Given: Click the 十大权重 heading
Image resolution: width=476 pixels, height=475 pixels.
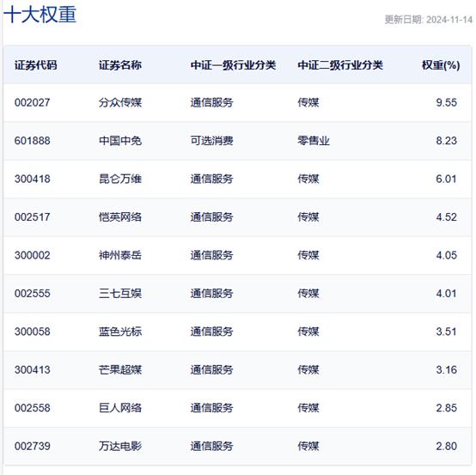Looking at the screenshot, I should 40,15.
